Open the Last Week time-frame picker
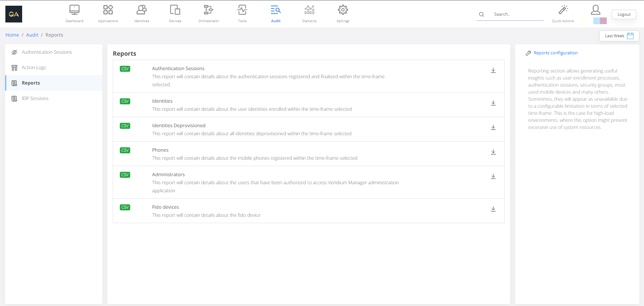Screen dimensions: 644x306 619,36
